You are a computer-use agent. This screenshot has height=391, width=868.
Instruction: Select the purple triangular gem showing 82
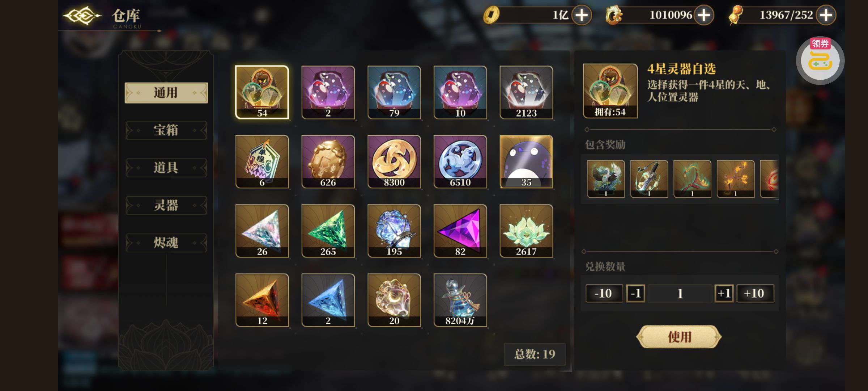460,231
